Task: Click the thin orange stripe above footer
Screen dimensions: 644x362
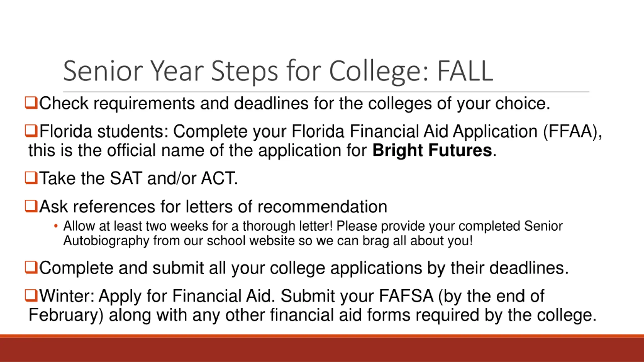Action: coord(322,336)
